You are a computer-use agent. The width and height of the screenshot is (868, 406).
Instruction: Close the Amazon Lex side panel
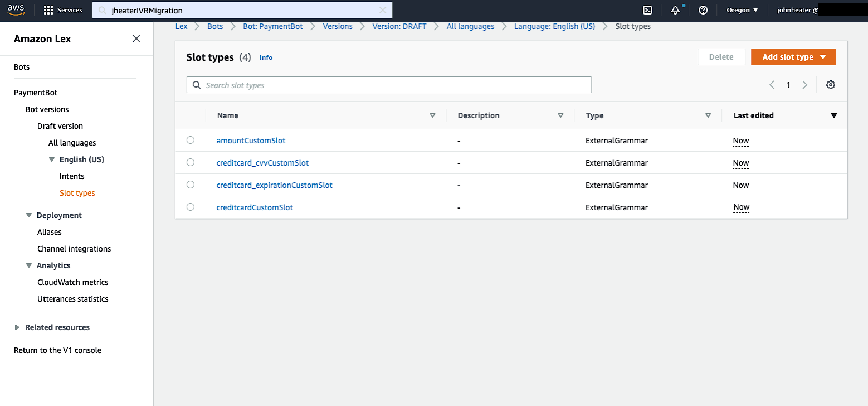[136, 38]
